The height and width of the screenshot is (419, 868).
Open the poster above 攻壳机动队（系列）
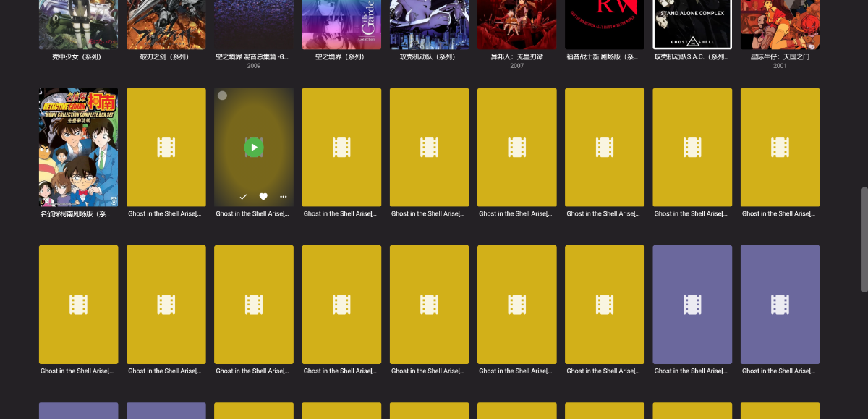(x=430, y=25)
